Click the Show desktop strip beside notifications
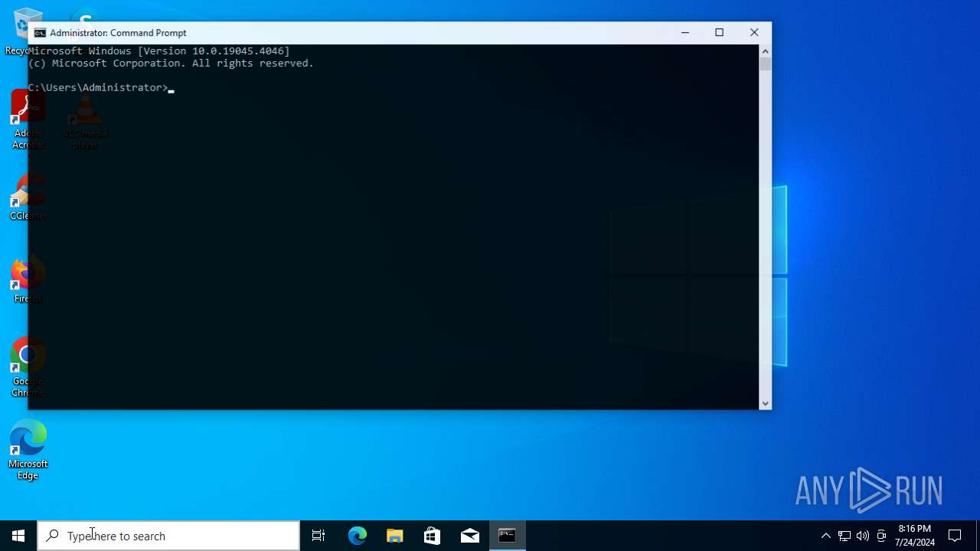 (978, 536)
